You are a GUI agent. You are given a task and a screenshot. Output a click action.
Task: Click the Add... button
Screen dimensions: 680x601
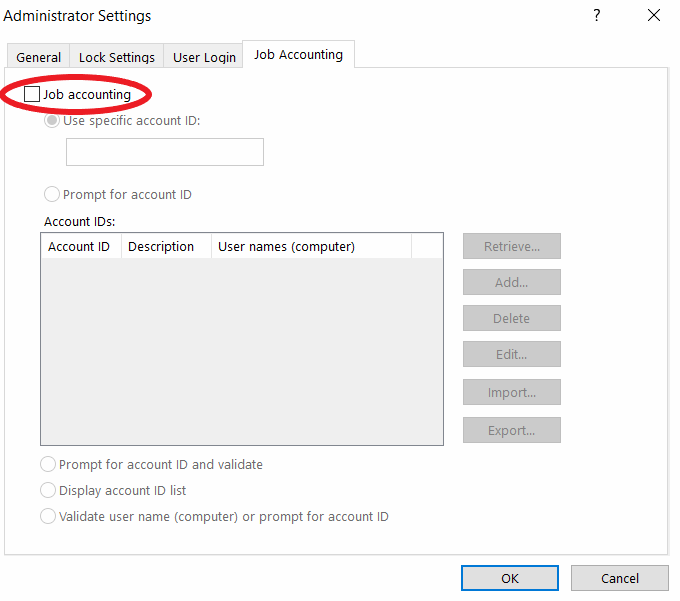click(512, 282)
